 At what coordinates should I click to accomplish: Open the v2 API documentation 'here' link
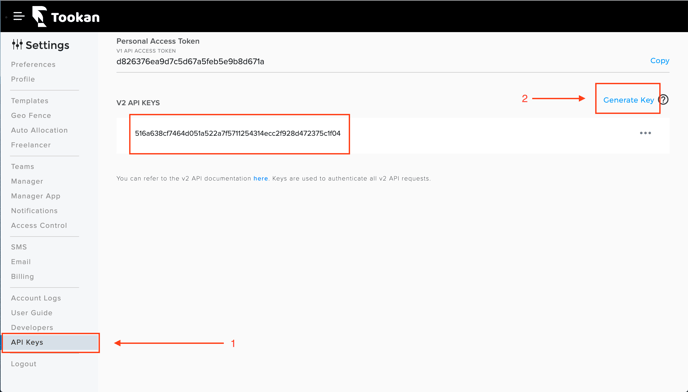pos(261,178)
